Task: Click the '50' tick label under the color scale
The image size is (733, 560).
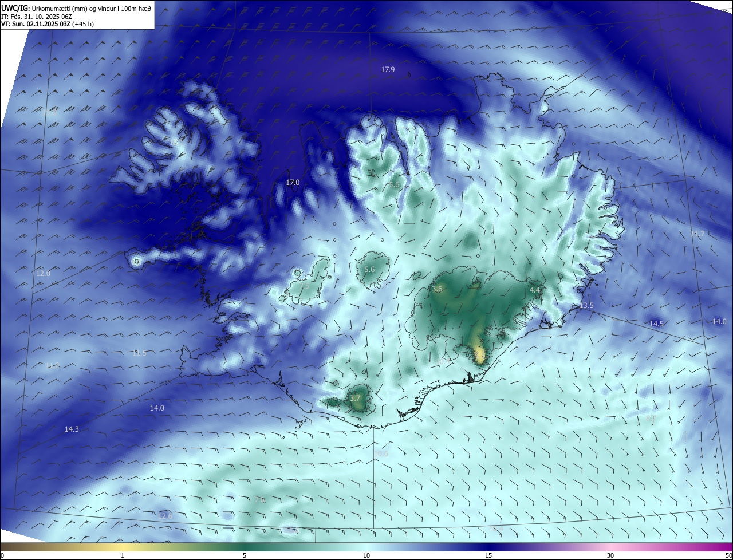Action: coord(728,555)
